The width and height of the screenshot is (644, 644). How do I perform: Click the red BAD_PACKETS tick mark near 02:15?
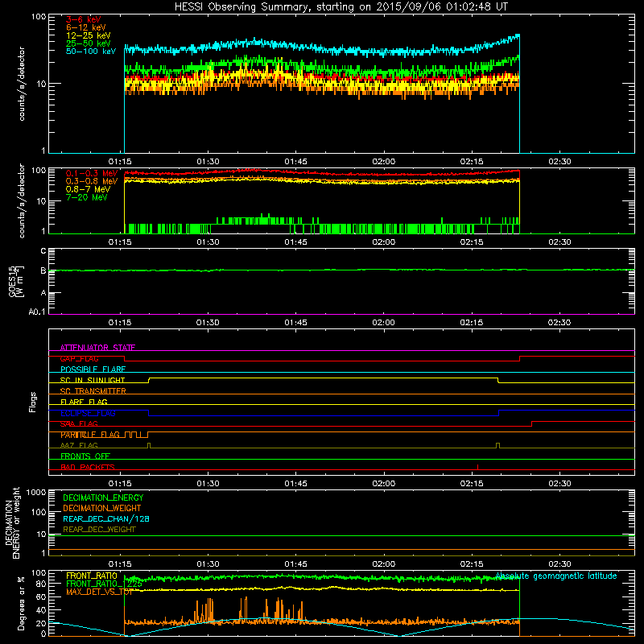[x=477, y=467]
